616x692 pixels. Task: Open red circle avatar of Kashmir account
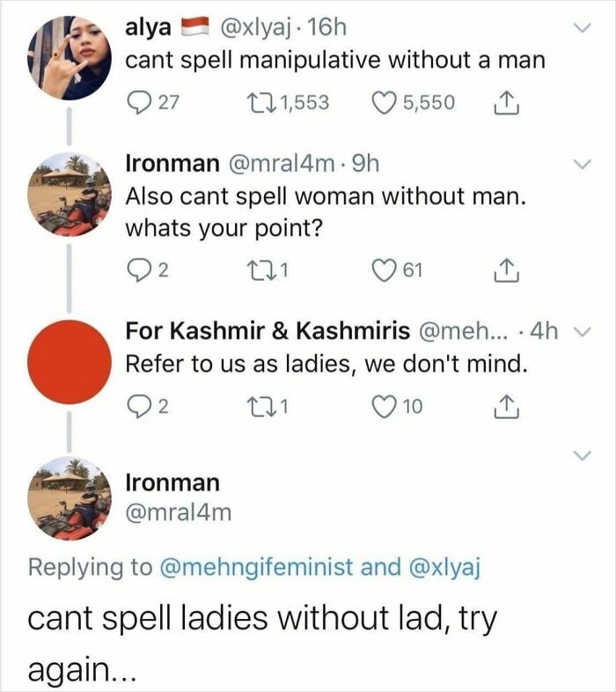point(70,362)
